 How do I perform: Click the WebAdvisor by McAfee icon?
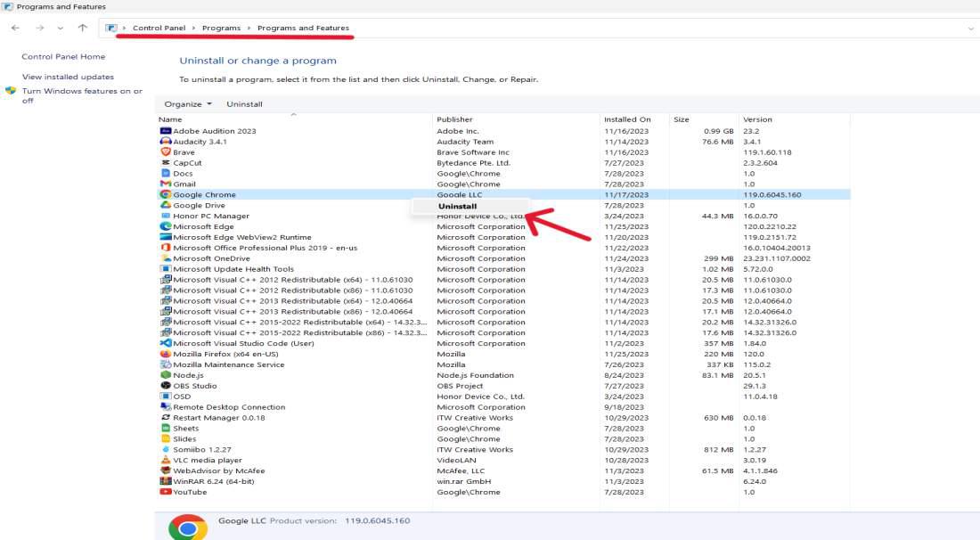click(166, 471)
